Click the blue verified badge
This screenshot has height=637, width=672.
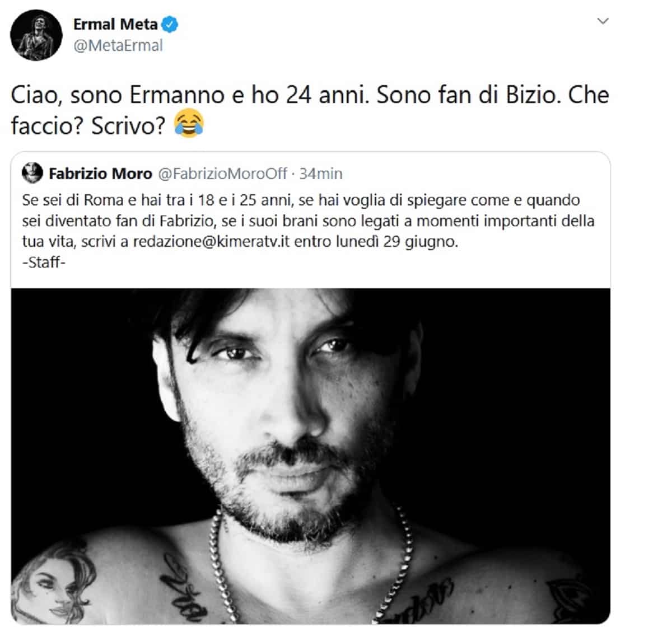170,24
